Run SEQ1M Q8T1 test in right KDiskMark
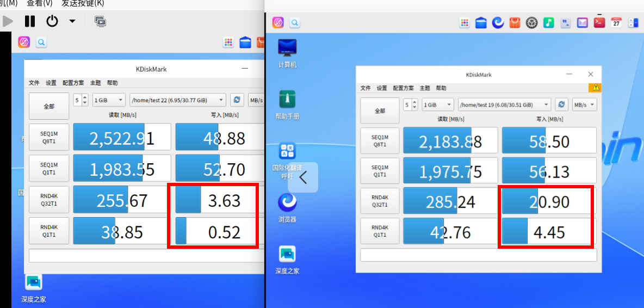Image resolution: width=644 pixels, height=308 pixels. pos(380,141)
